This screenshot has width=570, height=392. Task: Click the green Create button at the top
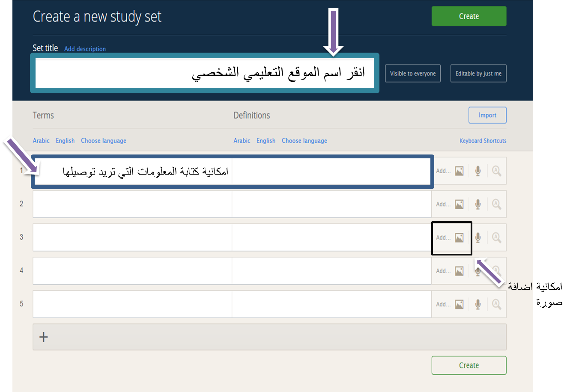469,16
